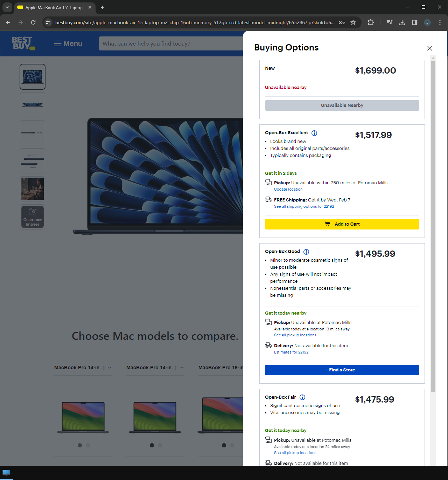This screenshot has height=480, width=448.
Task: Click the Unavailable Nearby button
Action: point(342,105)
